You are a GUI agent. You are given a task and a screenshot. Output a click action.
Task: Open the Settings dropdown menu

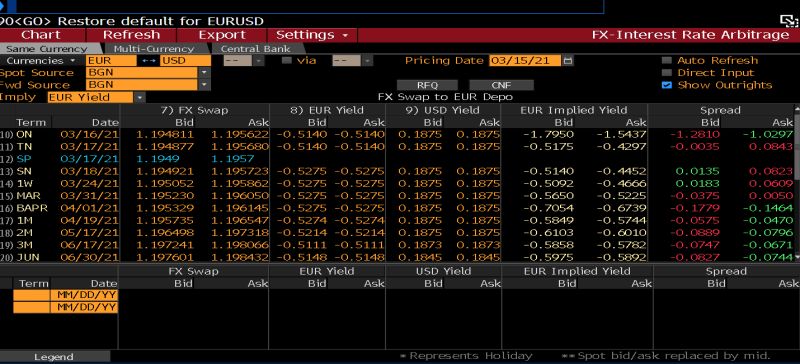click(312, 35)
